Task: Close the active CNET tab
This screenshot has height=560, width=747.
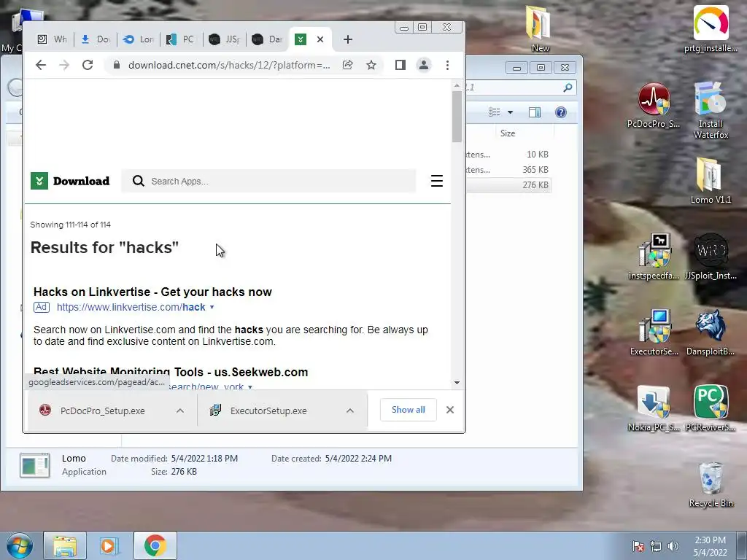Action: [x=320, y=39]
